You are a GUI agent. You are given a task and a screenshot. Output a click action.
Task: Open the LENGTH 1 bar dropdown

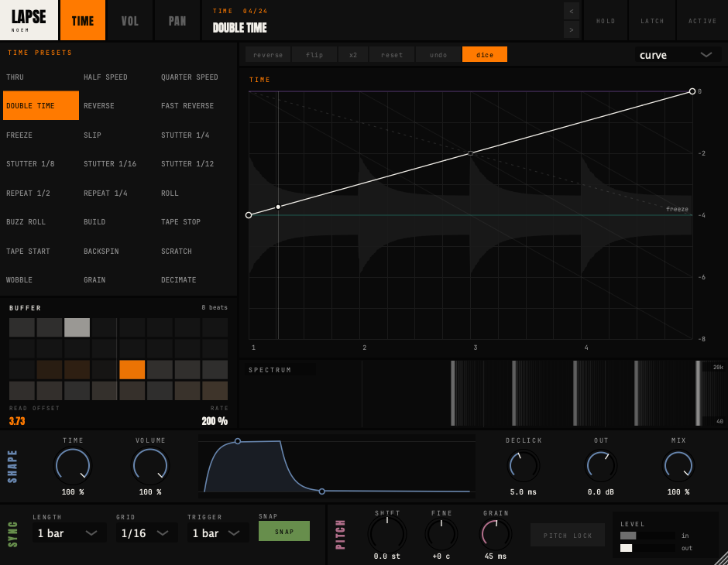[x=69, y=533]
